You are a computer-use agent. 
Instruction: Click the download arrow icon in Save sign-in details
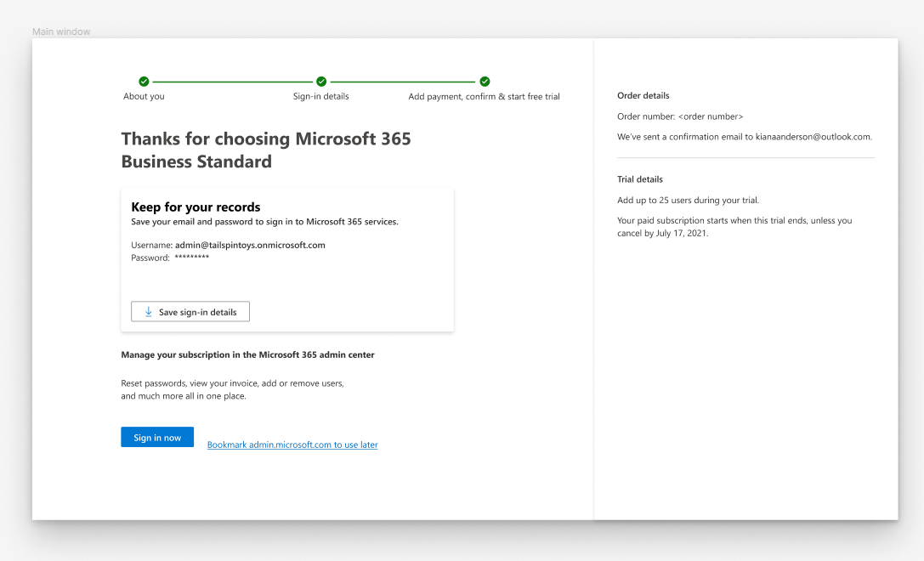tap(149, 312)
